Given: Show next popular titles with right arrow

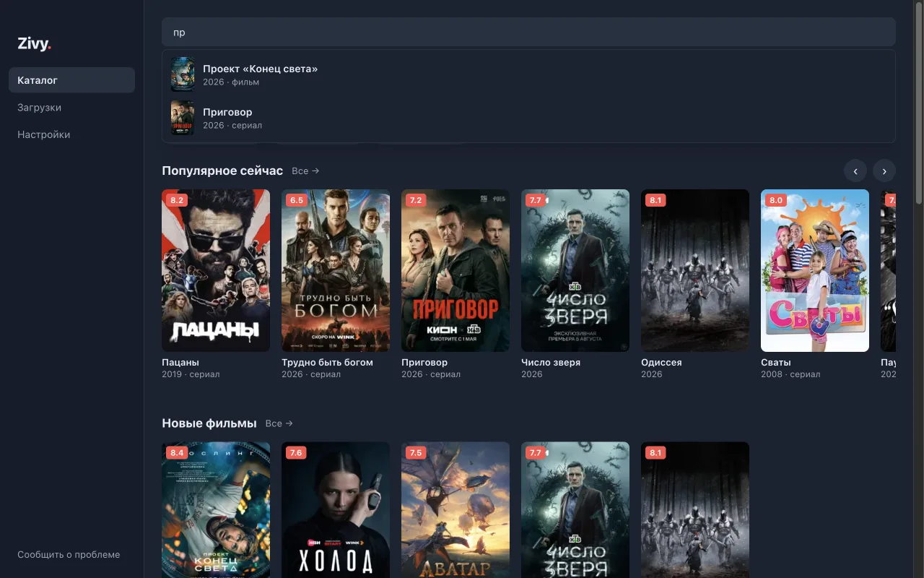Looking at the screenshot, I should [x=884, y=171].
